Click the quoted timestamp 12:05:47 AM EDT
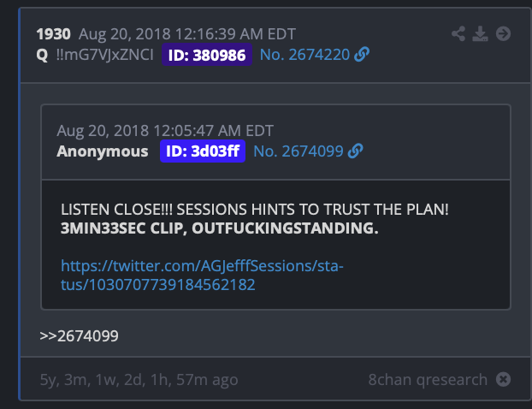Viewport: 532px width, 409px height. (x=213, y=131)
